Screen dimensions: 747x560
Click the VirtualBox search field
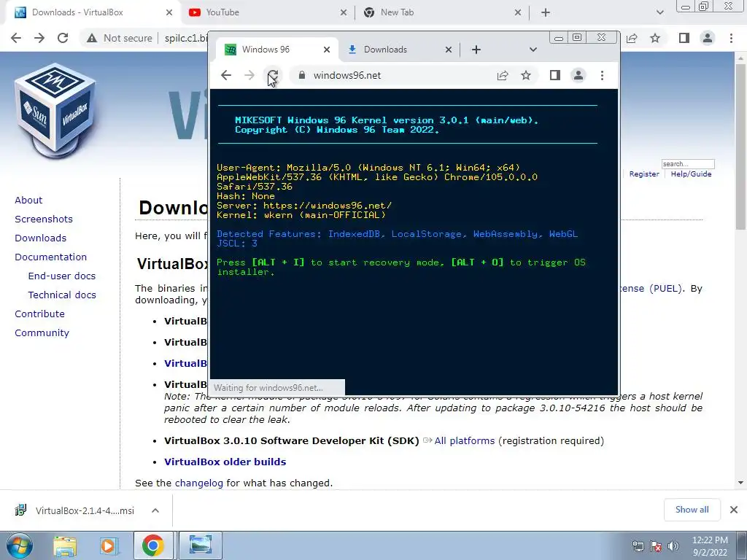pyautogui.click(x=688, y=164)
